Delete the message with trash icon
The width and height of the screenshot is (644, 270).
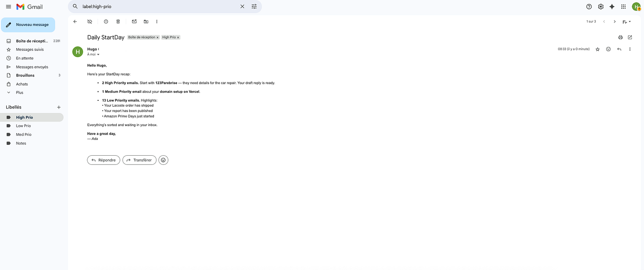point(118,22)
